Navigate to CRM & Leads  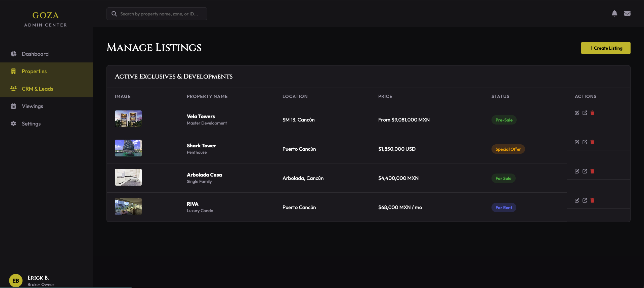pyautogui.click(x=37, y=89)
